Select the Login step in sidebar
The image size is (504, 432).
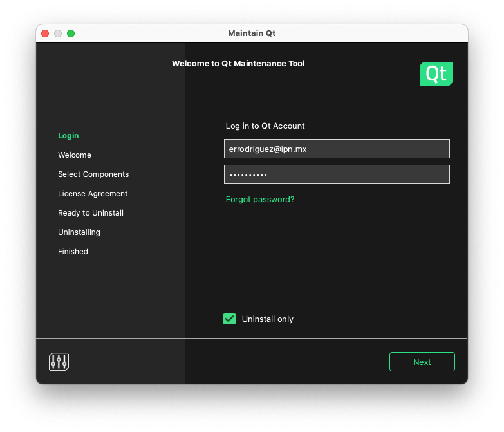point(68,136)
